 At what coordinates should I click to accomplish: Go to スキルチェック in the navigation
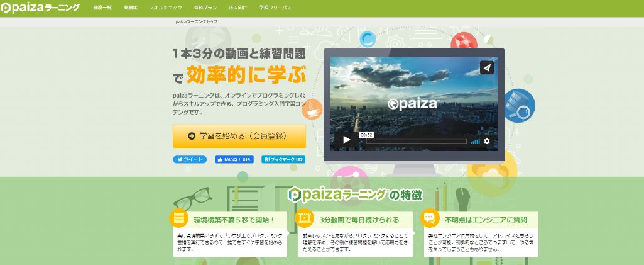pos(165,8)
